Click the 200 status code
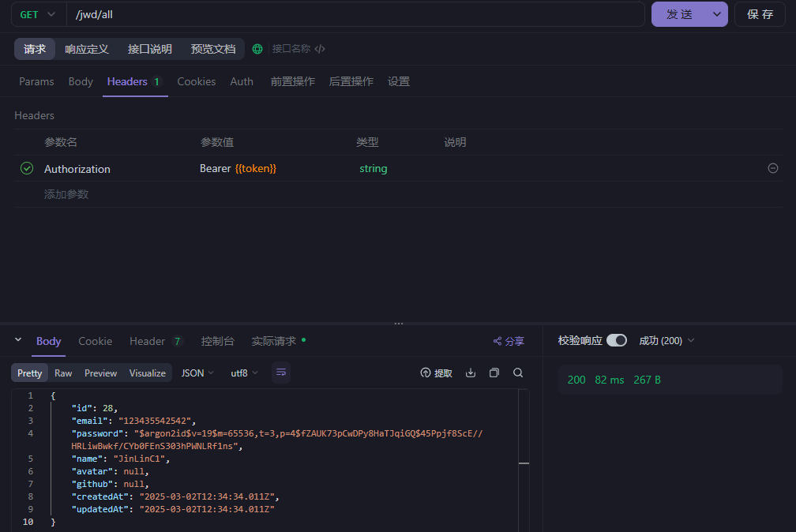 576,380
